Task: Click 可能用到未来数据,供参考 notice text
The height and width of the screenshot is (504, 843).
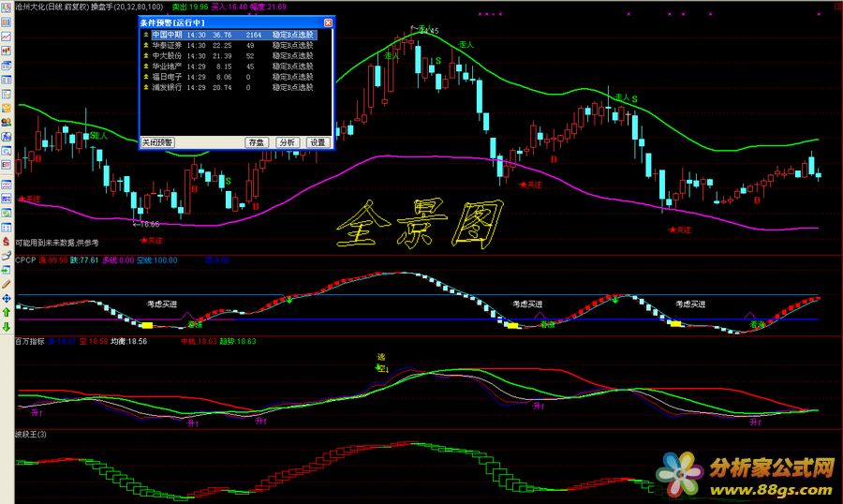Action: [x=57, y=244]
